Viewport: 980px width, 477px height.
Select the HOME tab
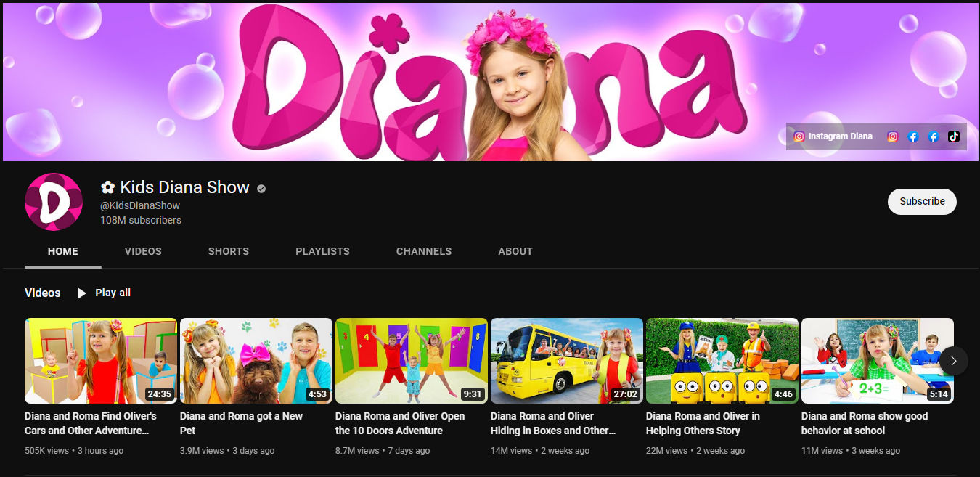(x=63, y=251)
